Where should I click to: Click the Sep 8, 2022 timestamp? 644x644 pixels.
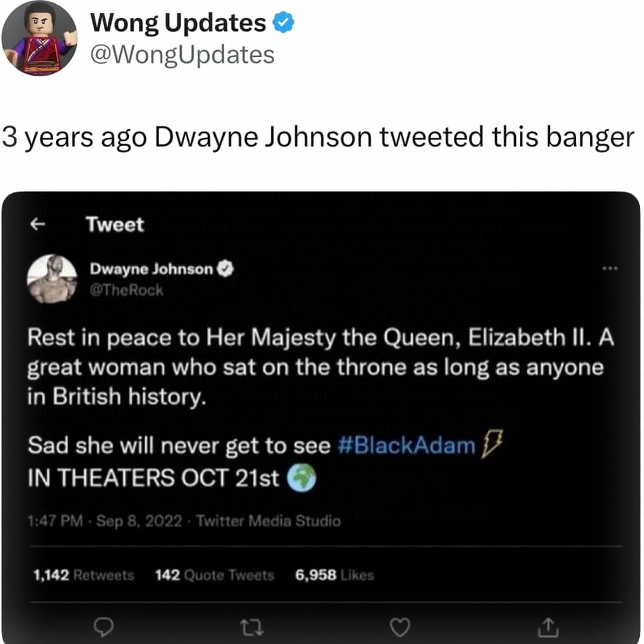click(139, 521)
